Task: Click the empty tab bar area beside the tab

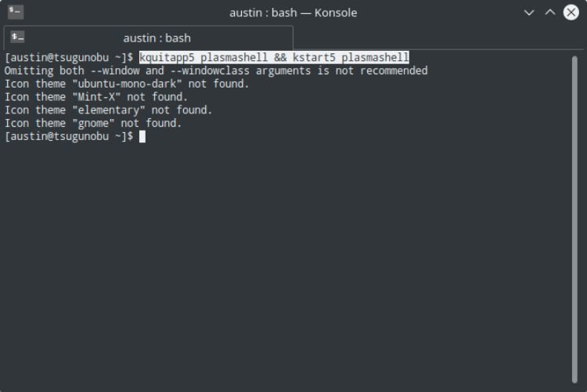Action: [x=438, y=38]
